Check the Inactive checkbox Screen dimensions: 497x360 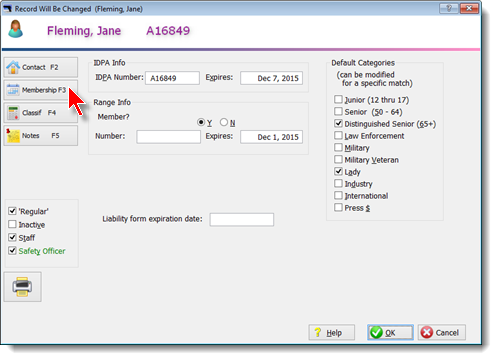point(12,224)
